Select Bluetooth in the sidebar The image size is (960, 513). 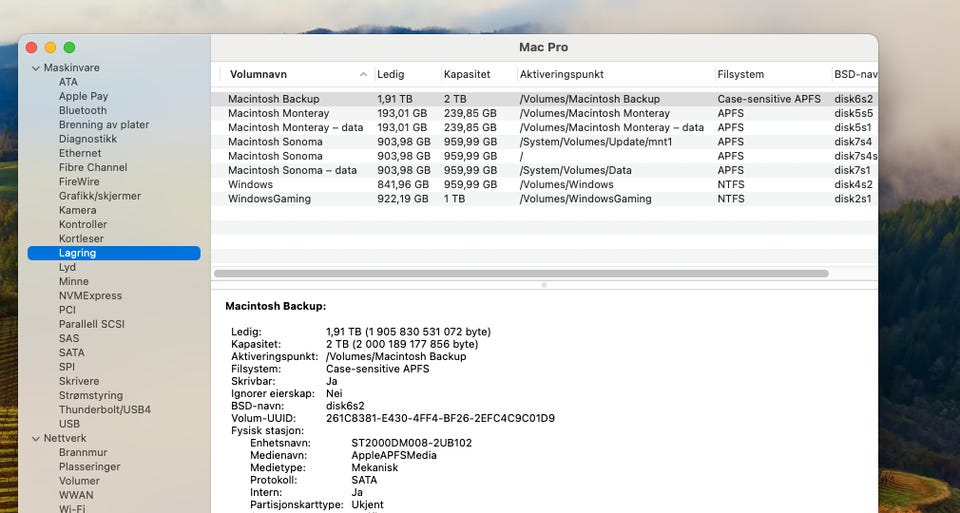coord(83,110)
